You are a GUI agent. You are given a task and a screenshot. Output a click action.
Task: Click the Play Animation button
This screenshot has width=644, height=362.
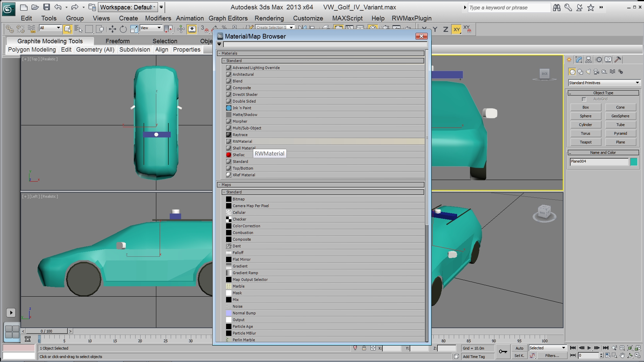[589, 348]
